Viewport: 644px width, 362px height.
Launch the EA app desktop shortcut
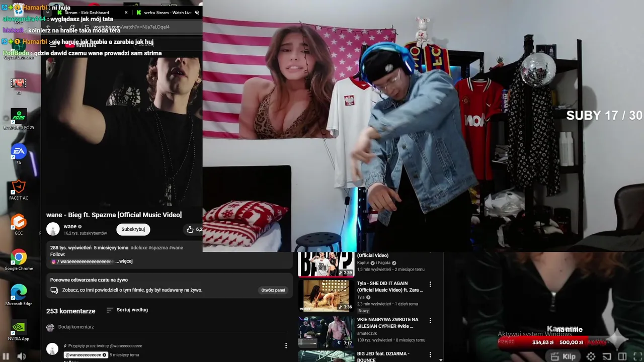19,154
